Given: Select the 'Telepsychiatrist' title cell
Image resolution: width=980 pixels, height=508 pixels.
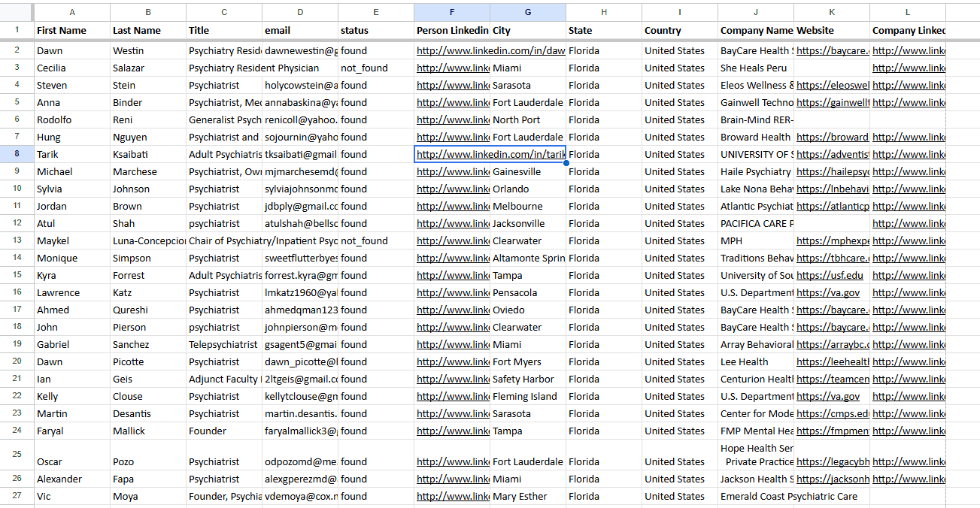Looking at the screenshot, I should [x=224, y=345].
